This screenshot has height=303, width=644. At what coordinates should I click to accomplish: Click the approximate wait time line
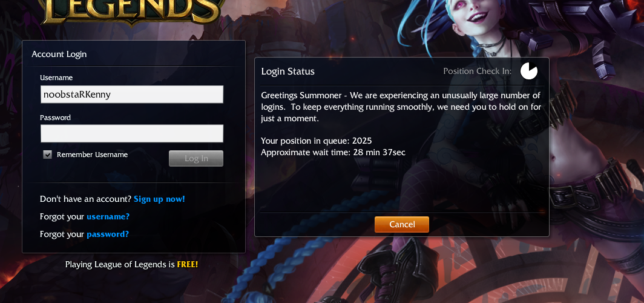coord(333,153)
